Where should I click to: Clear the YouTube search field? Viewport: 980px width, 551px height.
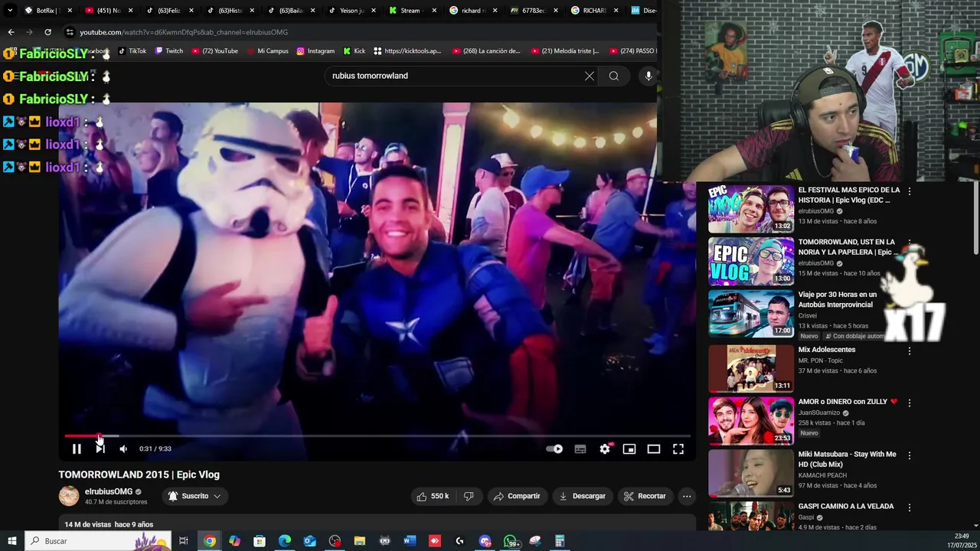(x=590, y=76)
